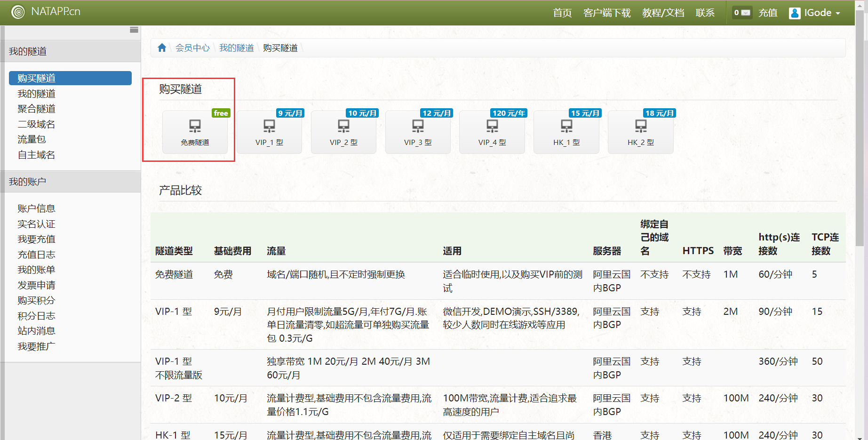Click the home icon in breadcrumb
The height and width of the screenshot is (440, 868).
coord(162,48)
